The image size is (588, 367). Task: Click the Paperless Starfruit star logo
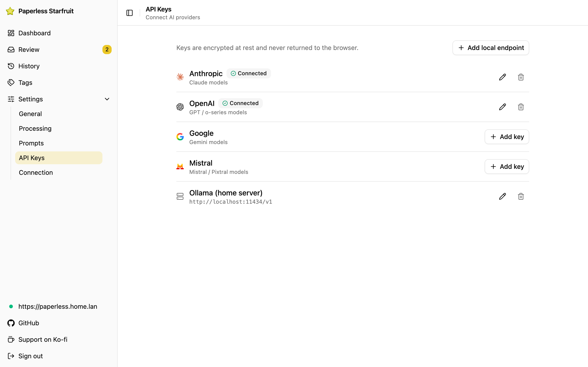10,11
